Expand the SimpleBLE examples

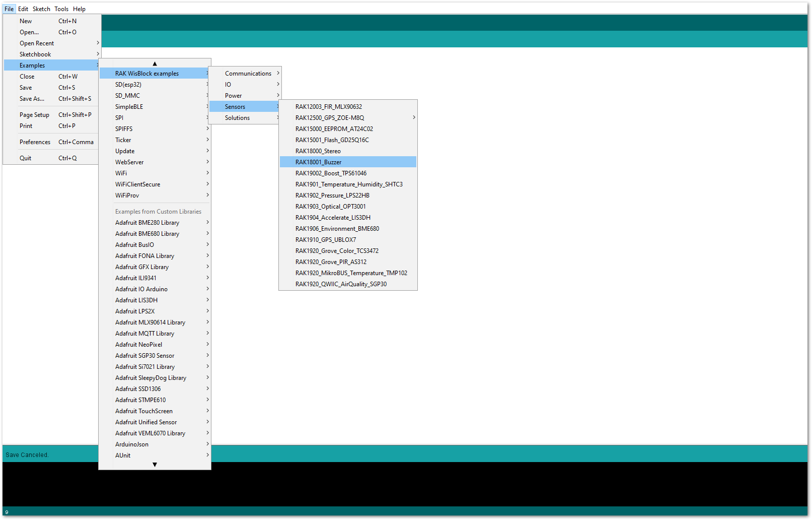[x=155, y=107]
